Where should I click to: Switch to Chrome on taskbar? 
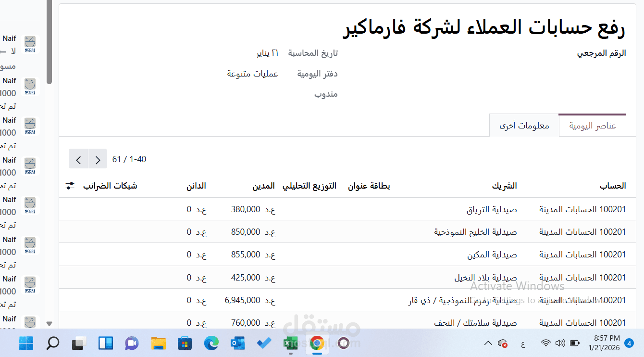tap(317, 344)
